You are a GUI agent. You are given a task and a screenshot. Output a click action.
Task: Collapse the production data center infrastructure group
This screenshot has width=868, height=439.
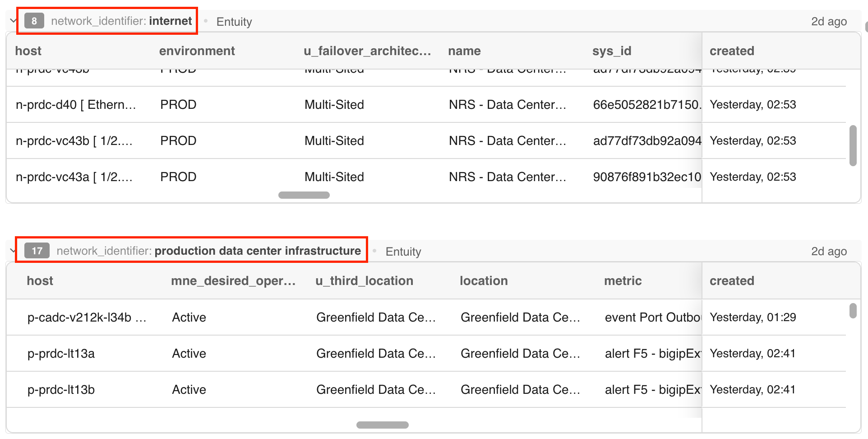point(12,251)
